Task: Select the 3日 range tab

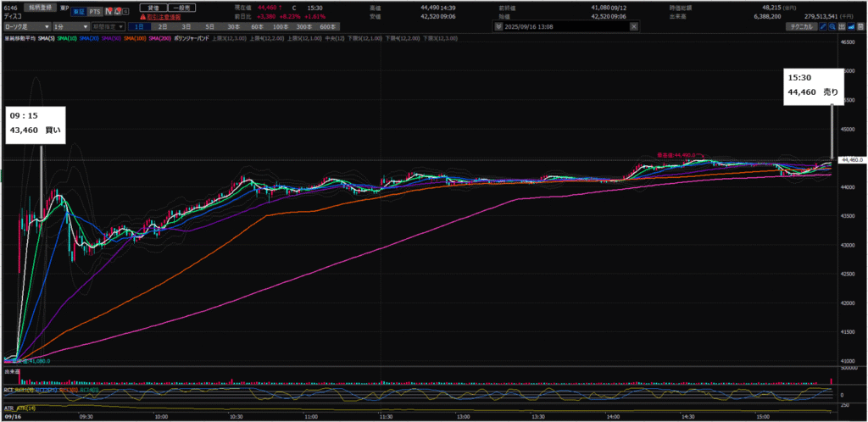Action: tap(186, 26)
